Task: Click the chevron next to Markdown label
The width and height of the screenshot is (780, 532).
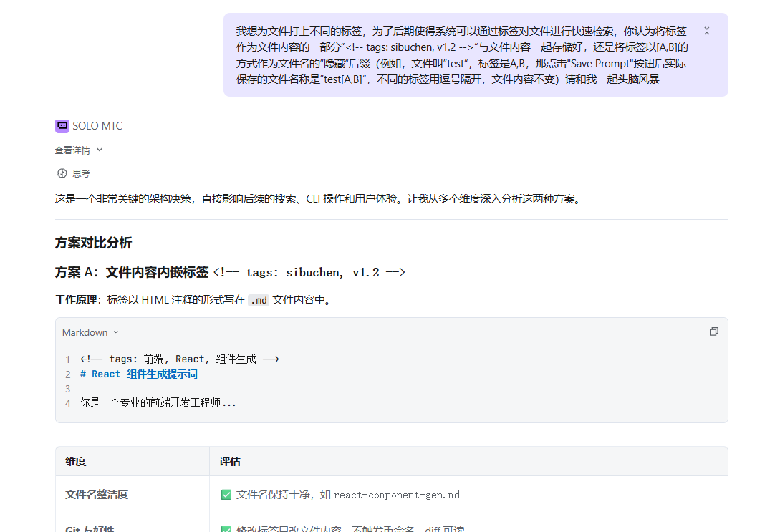Action: click(116, 332)
